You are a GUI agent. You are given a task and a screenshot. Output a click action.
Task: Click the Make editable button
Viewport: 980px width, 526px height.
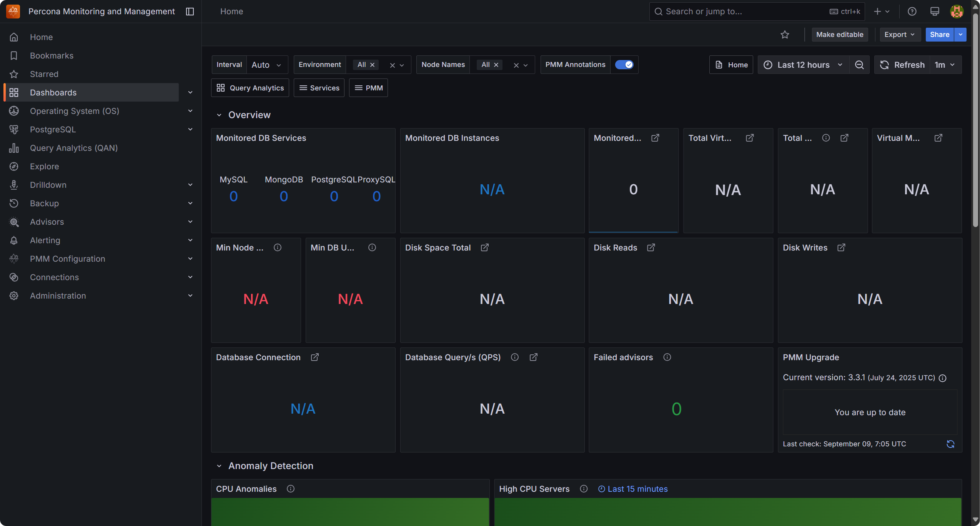pos(840,35)
